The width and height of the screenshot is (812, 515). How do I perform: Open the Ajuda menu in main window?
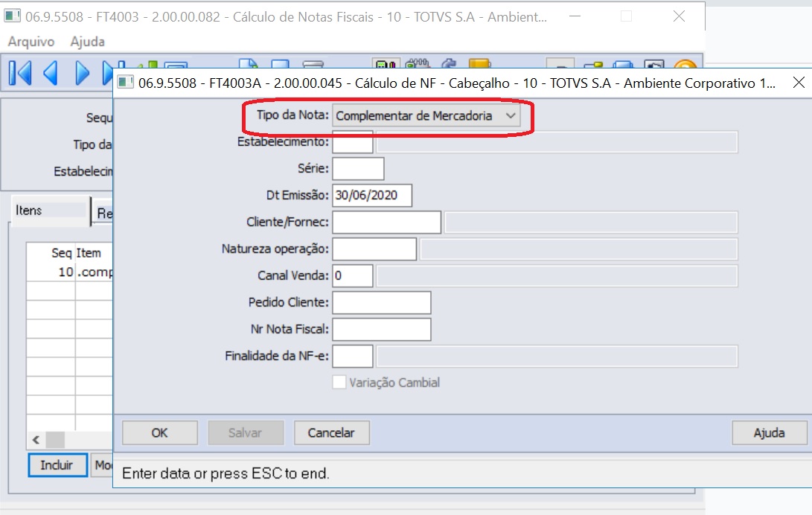tap(88, 42)
